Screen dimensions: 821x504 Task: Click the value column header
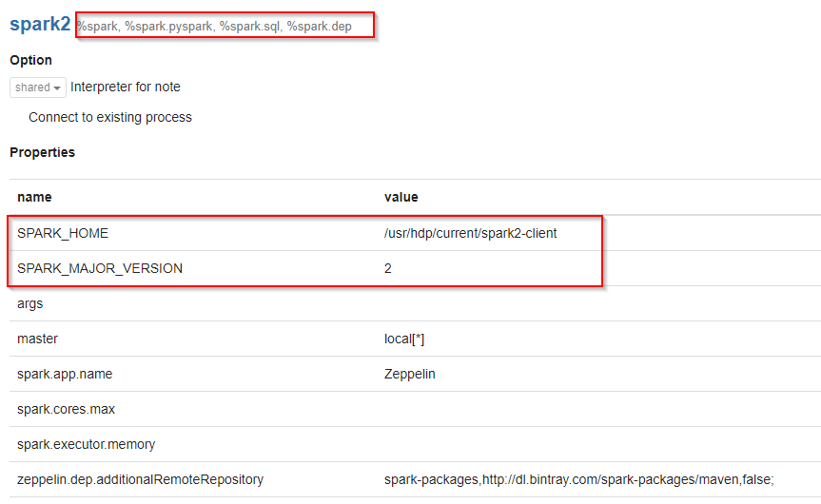pos(401,197)
